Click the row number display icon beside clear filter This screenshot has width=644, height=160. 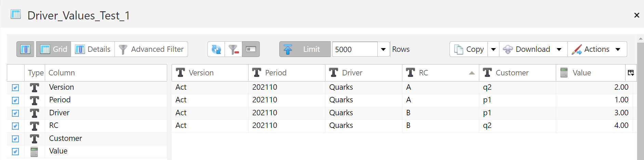[251, 49]
